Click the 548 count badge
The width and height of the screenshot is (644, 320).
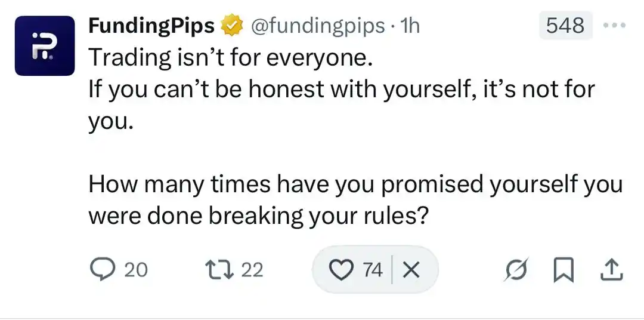(565, 26)
